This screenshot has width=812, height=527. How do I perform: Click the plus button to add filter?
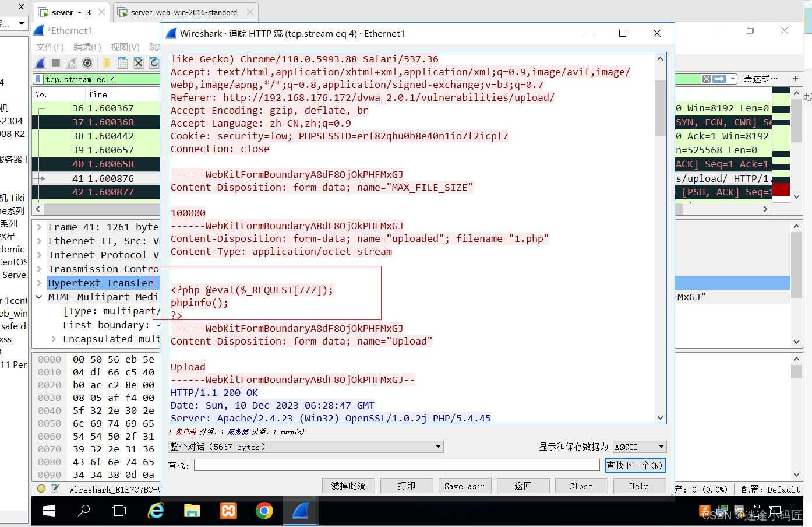(796, 78)
